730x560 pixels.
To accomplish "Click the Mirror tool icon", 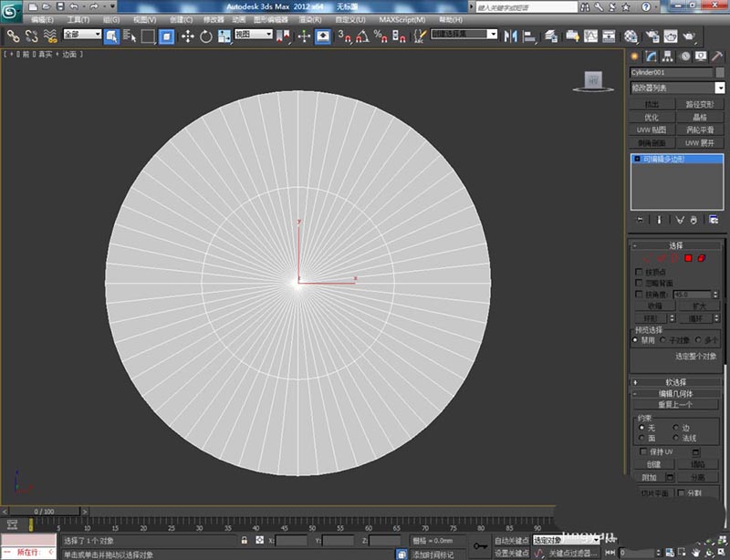I will pyautogui.click(x=509, y=36).
